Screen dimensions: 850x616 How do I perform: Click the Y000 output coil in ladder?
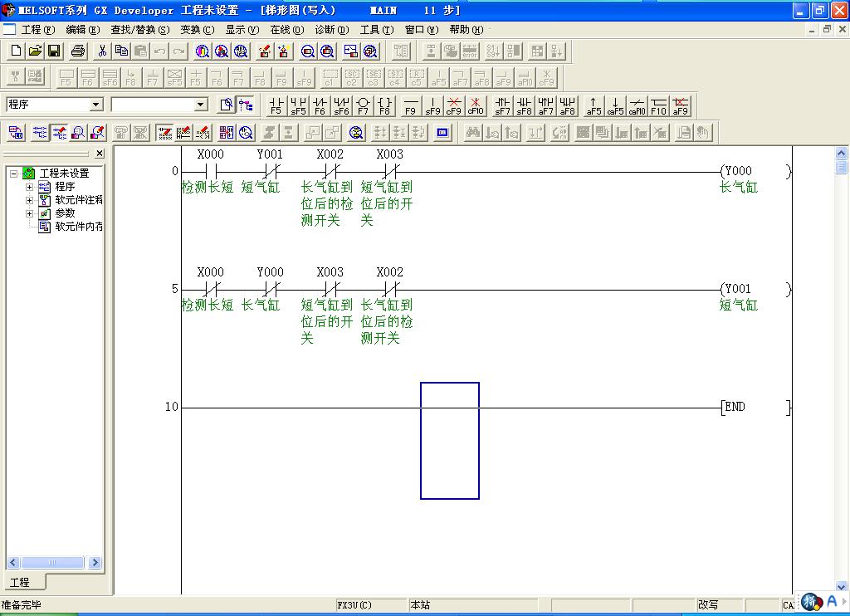coord(738,171)
